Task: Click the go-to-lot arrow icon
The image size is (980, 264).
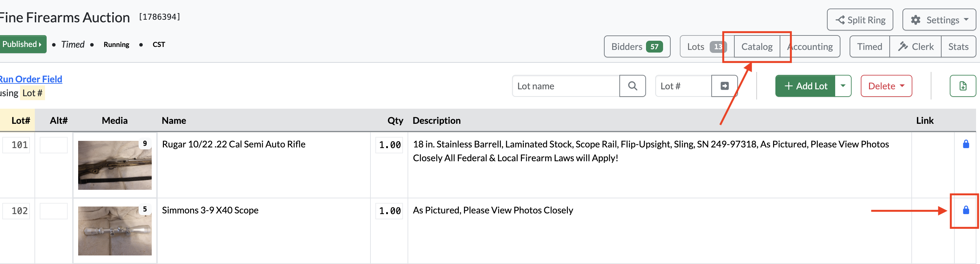Action: [x=724, y=86]
